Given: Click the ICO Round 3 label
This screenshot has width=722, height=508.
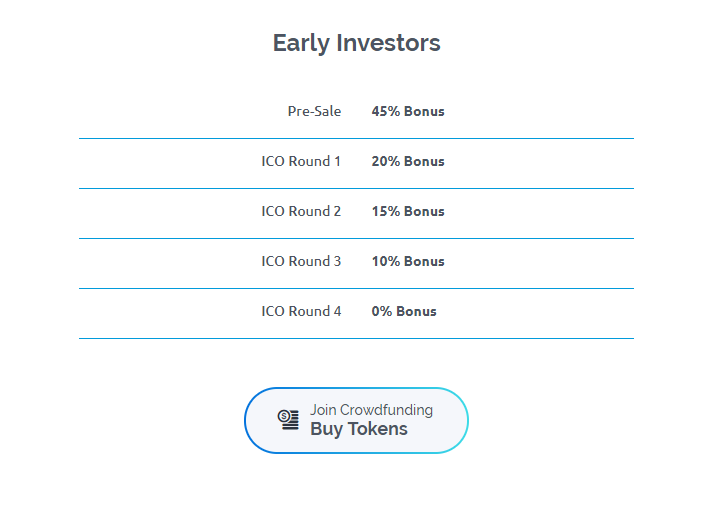Looking at the screenshot, I should 301,261.
